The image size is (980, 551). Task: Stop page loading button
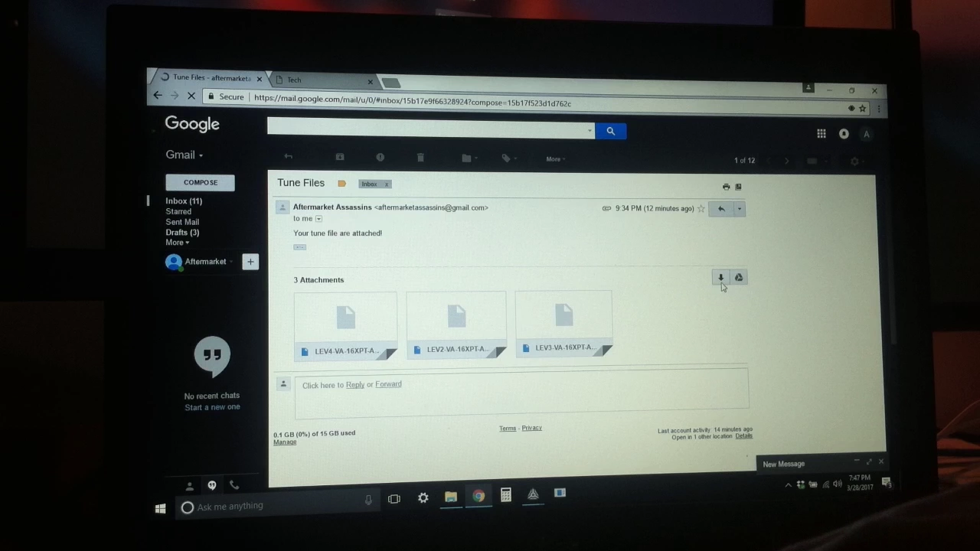point(191,96)
